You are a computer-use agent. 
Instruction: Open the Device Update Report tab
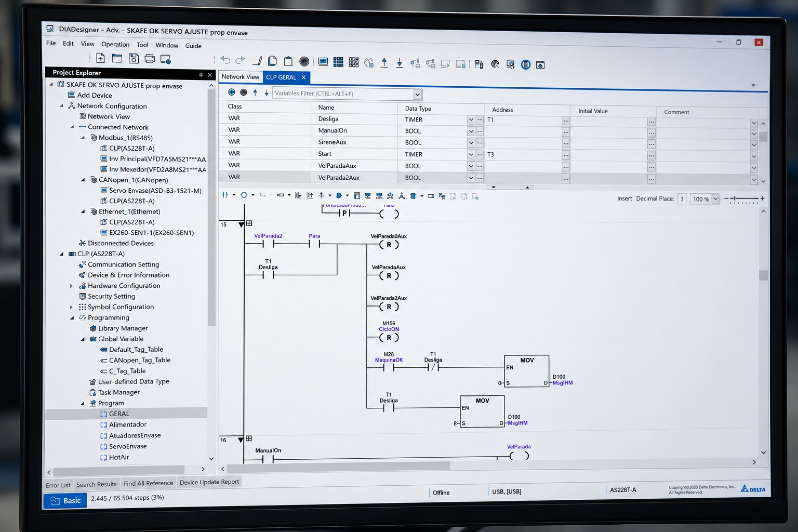(209, 482)
